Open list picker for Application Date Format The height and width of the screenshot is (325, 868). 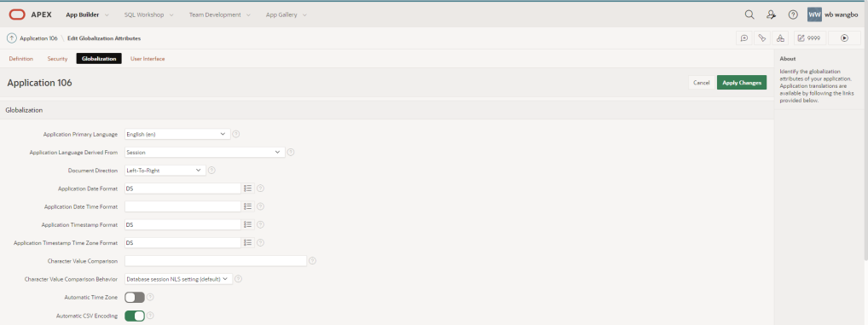click(x=248, y=189)
